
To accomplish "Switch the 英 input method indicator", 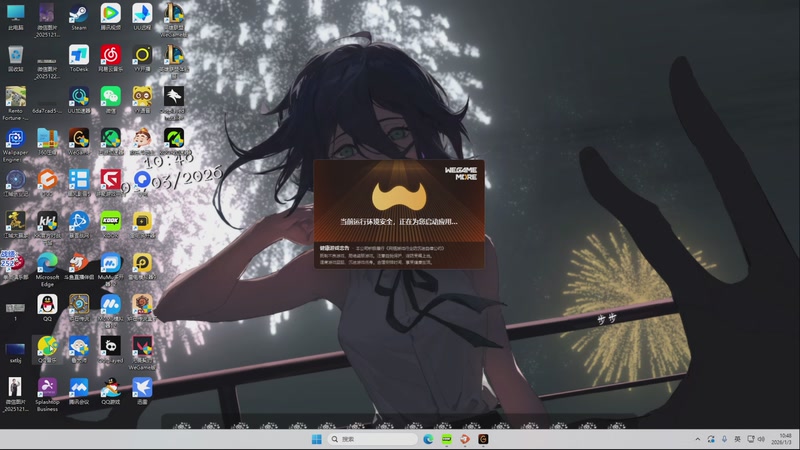I will coord(737,439).
